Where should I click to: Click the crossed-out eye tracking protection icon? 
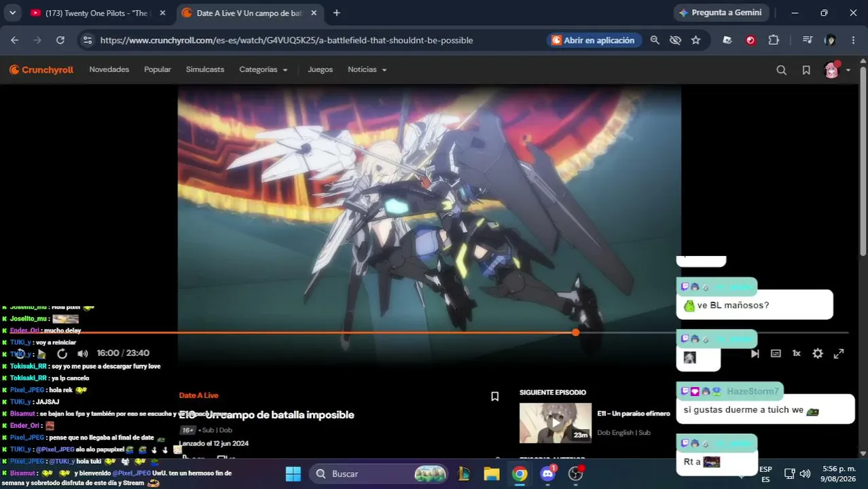click(x=675, y=40)
